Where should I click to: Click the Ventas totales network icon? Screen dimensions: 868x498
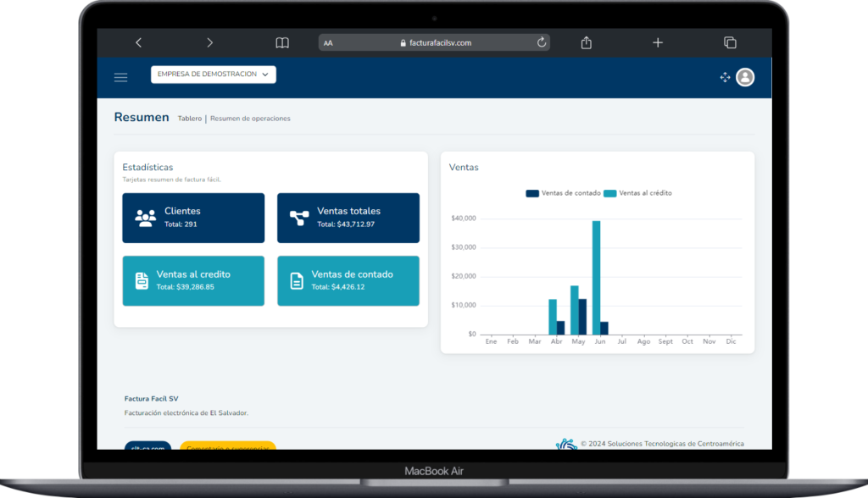point(299,218)
